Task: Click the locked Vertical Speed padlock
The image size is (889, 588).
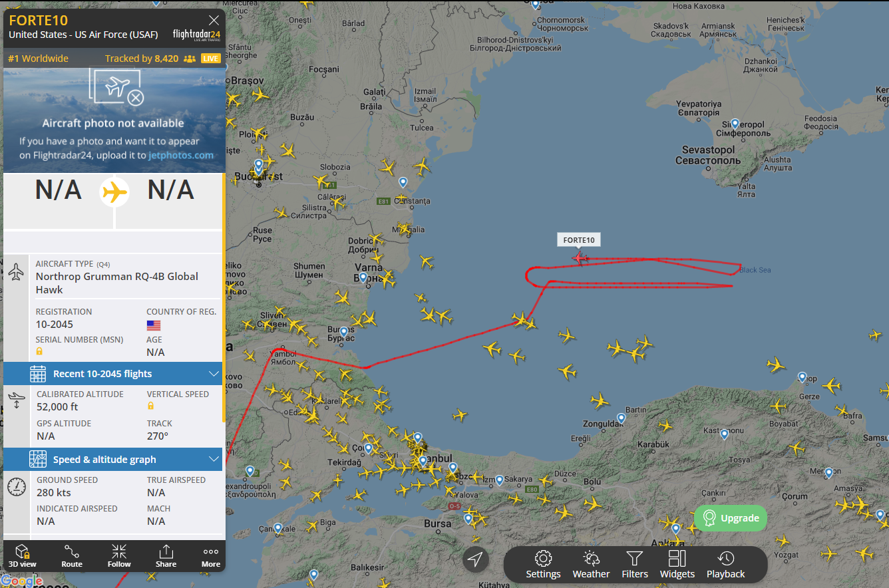Action: [150, 406]
